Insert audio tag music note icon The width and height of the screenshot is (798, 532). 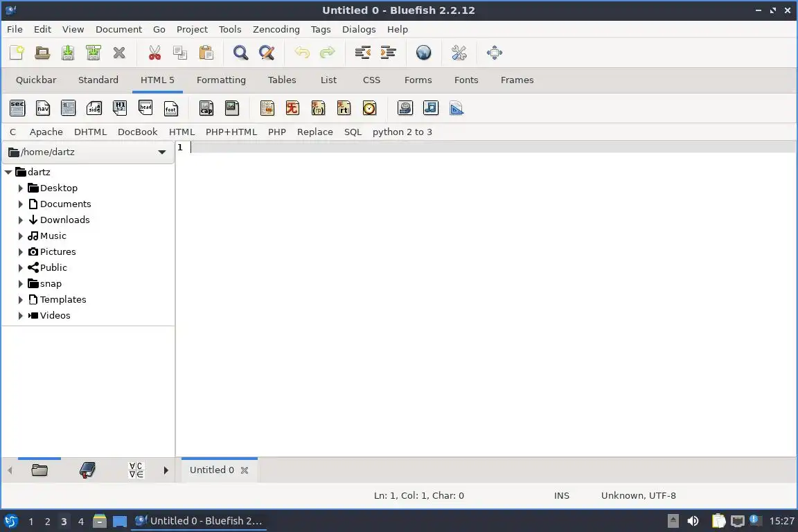click(431, 108)
